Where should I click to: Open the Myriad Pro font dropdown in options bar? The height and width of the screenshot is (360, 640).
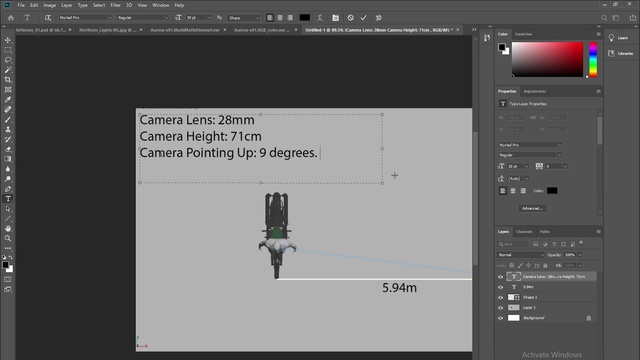pos(85,18)
